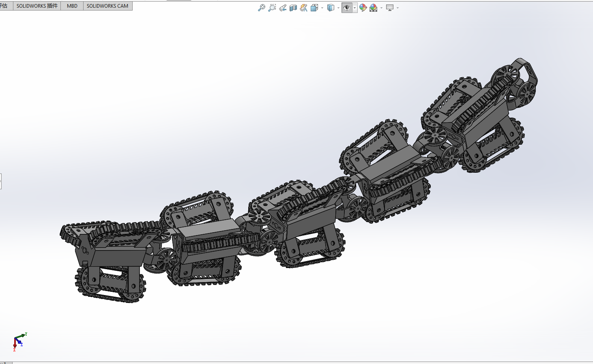Click the View Orientation cube icon
Screen dimensions: 593x364
[314, 8]
